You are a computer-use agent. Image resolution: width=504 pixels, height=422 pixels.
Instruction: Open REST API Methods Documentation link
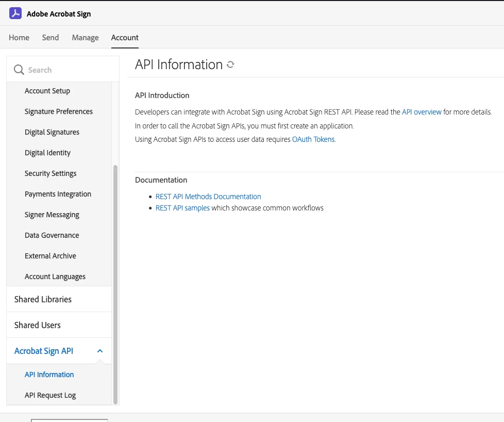click(208, 197)
